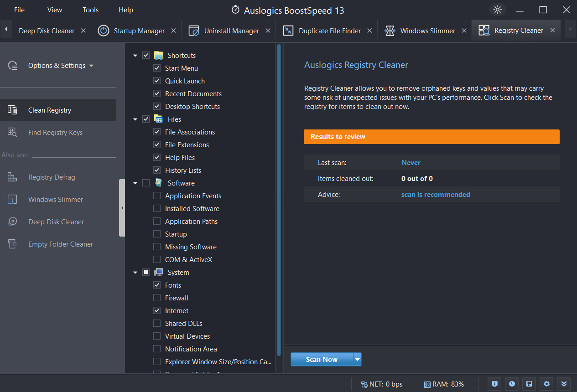Screen dimensions: 577x392
Task: Open the Tools menu
Action: 91,10
